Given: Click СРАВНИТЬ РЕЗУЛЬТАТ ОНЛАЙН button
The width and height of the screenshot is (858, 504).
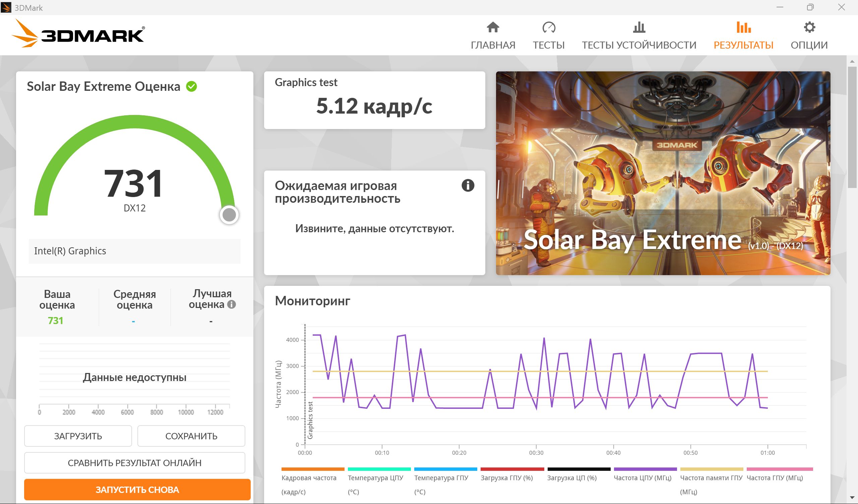Looking at the screenshot, I should coord(134,463).
